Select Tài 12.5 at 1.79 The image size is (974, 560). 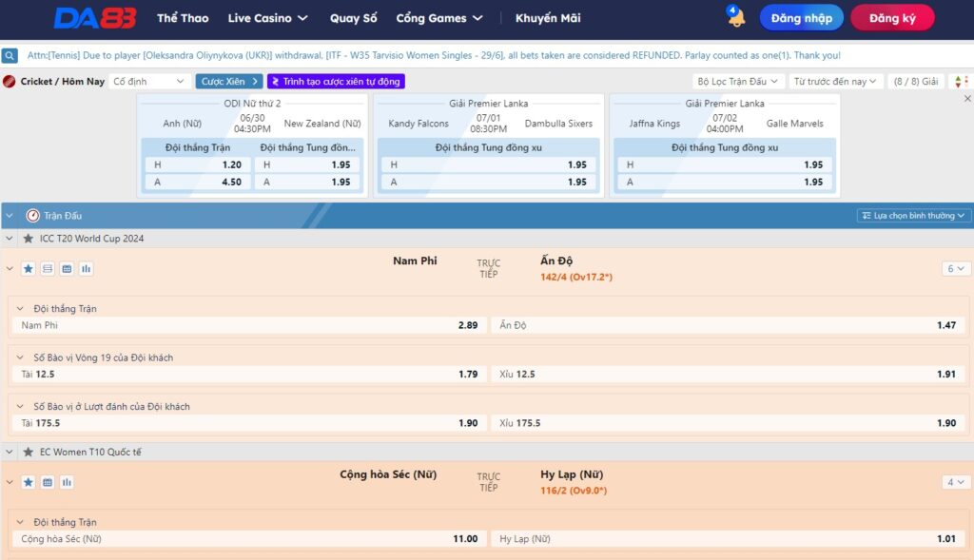coord(249,375)
